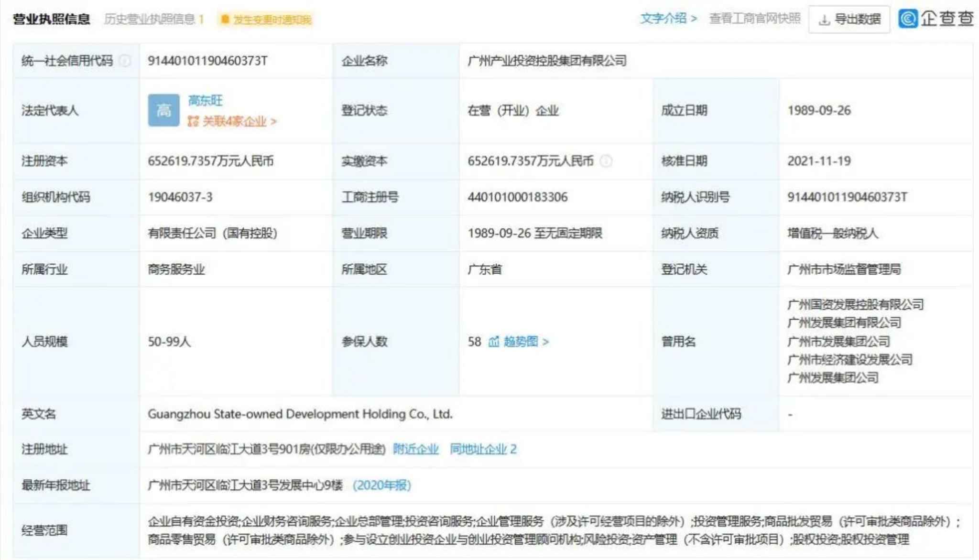Screen dimensions: 979x560
Task: Click the info icon beside 统一社会信用代码
Action: pos(124,61)
